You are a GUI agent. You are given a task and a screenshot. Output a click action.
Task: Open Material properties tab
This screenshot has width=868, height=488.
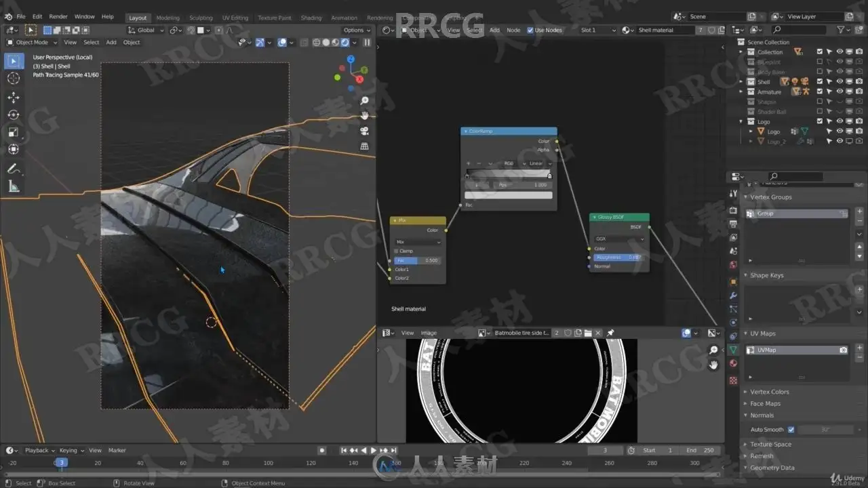click(733, 364)
